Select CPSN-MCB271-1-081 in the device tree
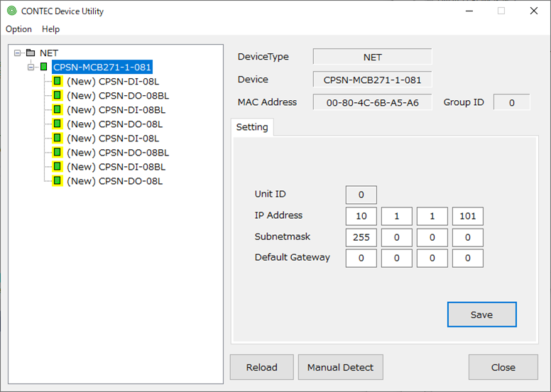551x392 pixels. [102, 67]
